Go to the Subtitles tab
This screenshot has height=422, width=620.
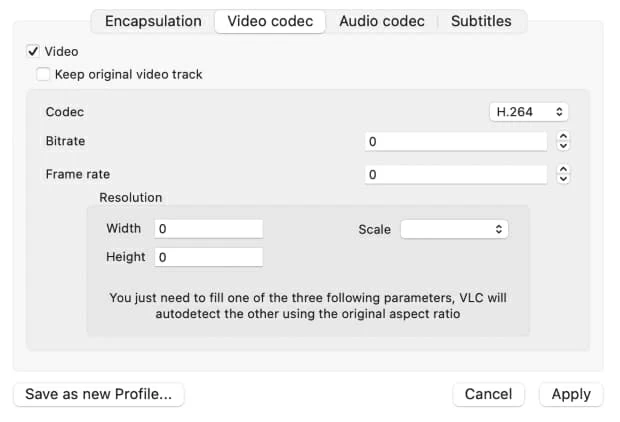coord(481,21)
